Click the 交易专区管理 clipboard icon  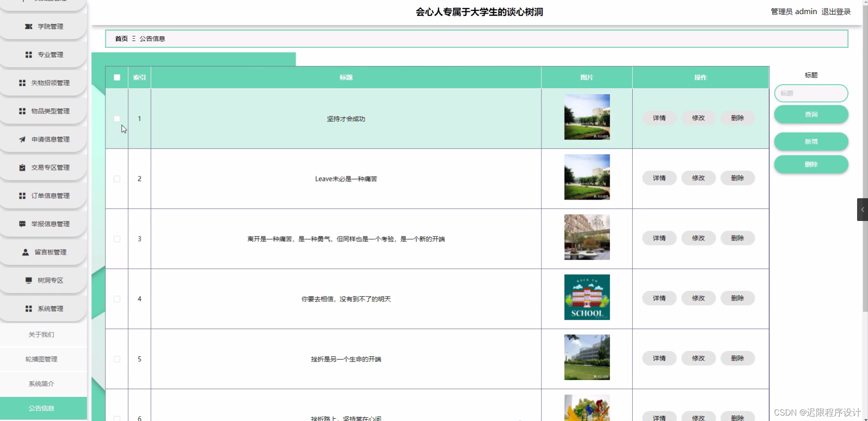click(22, 167)
